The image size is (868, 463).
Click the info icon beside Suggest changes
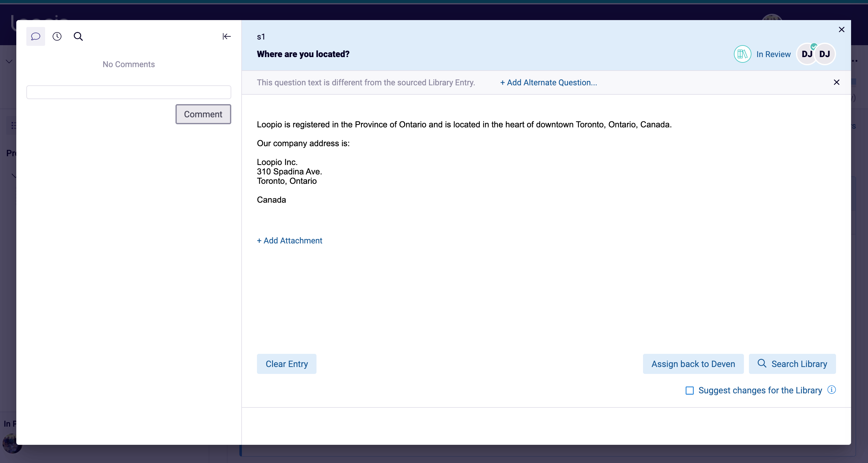tap(832, 390)
